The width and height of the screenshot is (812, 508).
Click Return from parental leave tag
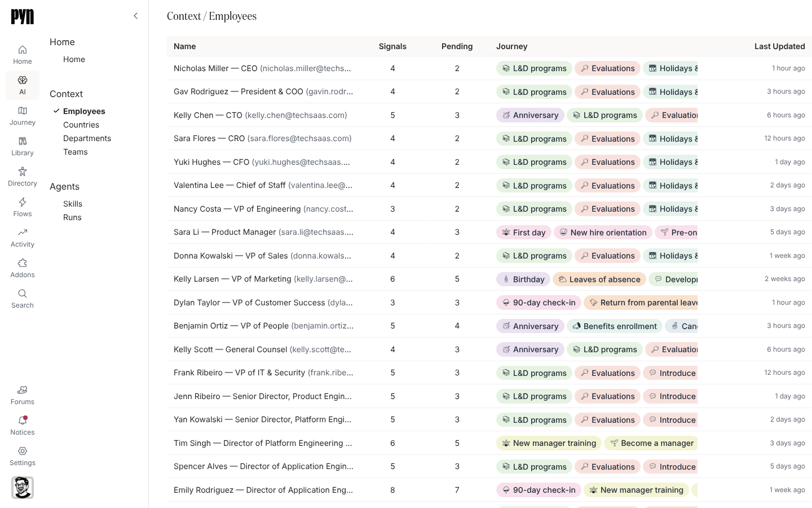click(641, 303)
